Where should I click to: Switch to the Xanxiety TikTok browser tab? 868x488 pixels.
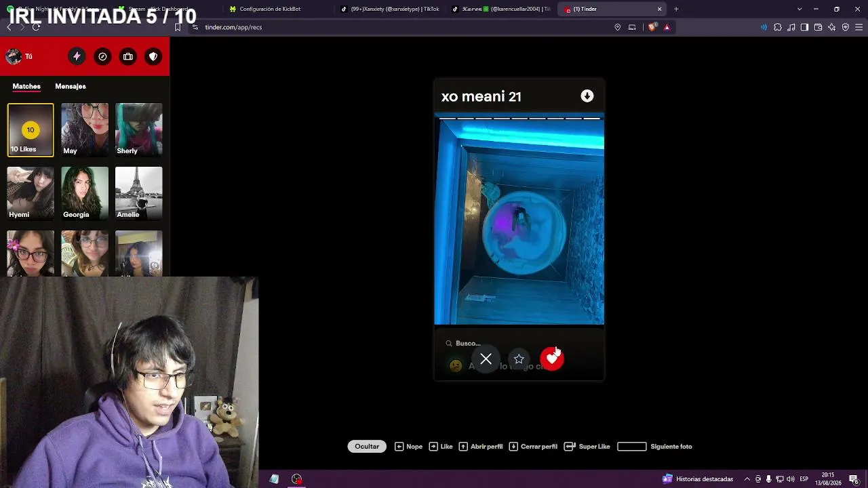390,9
